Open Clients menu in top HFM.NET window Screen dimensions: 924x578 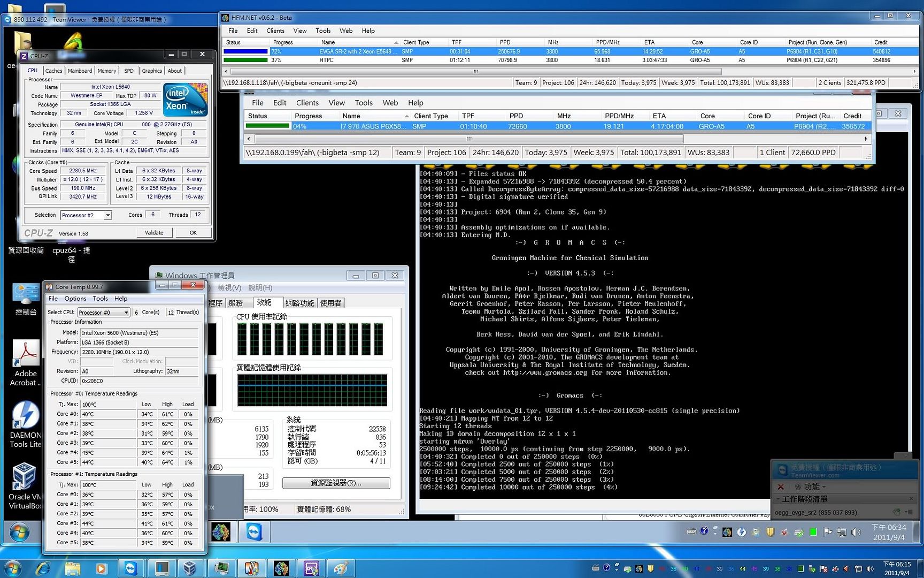pyautogui.click(x=275, y=31)
